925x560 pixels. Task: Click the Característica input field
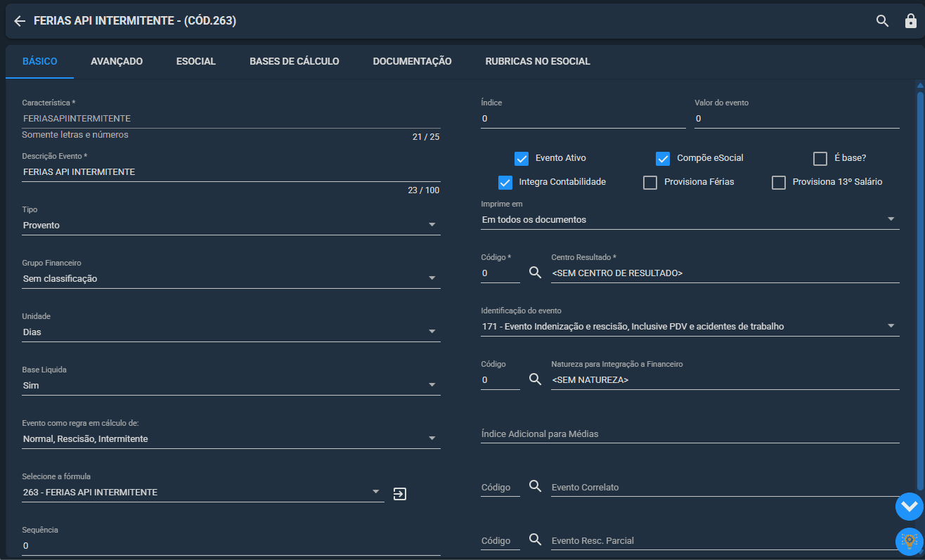pos(231,119)
